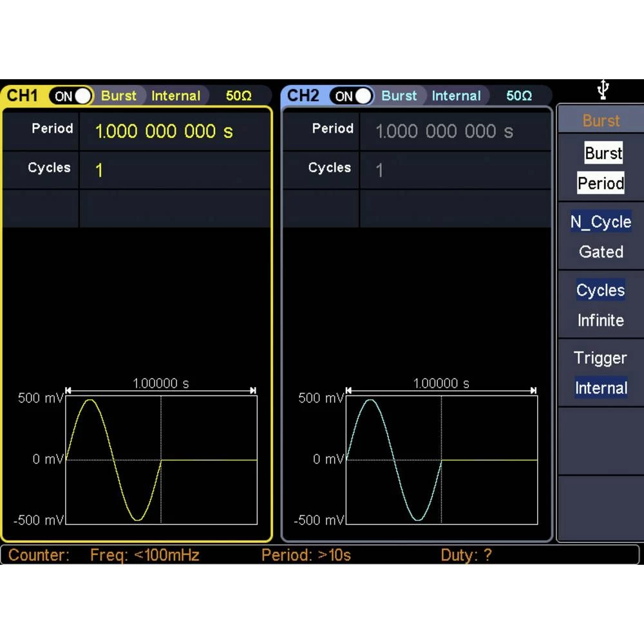Select the CH2 Period value field
644x644 pixels.
[x=444, y=131]
